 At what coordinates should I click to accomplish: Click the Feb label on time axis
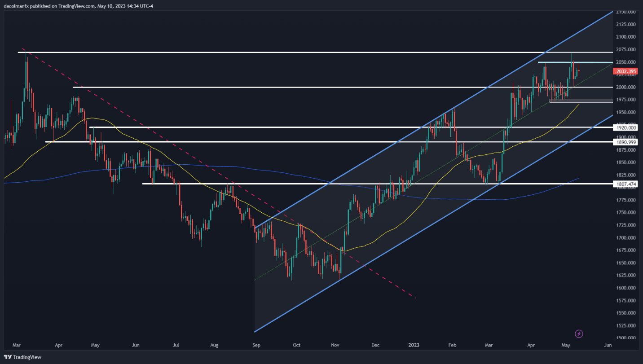click(452, 346)
